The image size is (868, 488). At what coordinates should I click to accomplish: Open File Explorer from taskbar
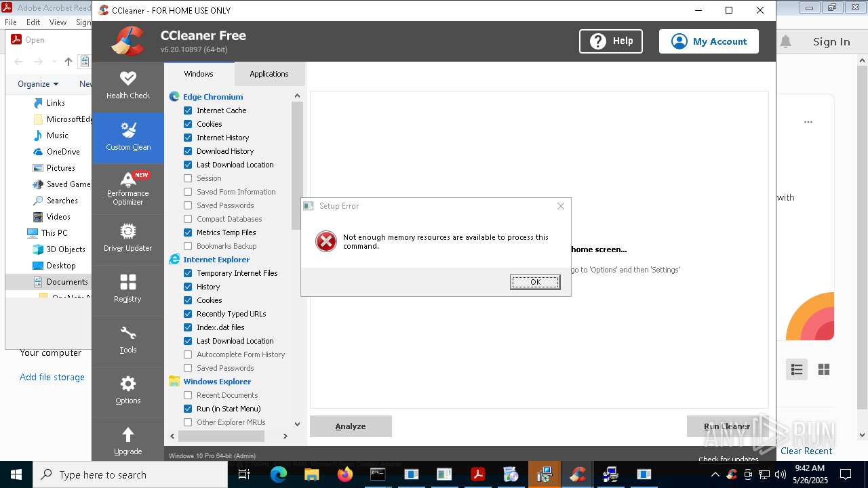pyautogui.click(x=312, y=474)
